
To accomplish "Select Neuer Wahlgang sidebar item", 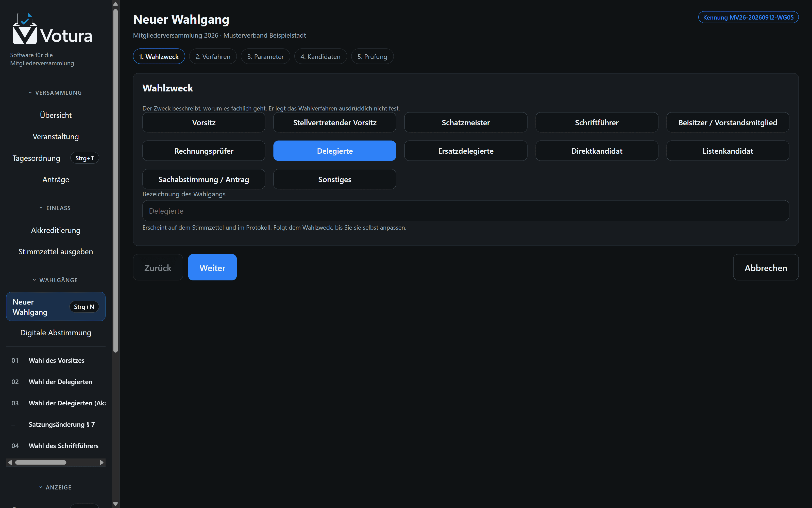I will [56, 307].
